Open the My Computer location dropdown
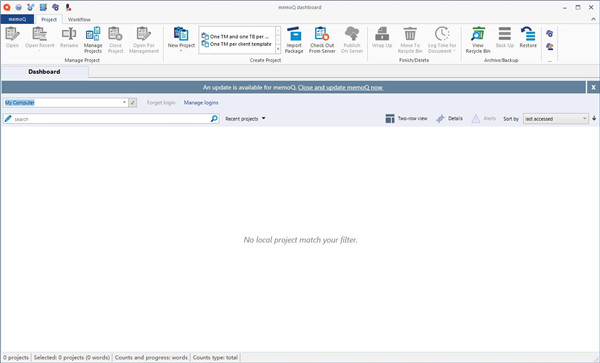The height and width of the screenshot is (363, 600). coord(124,103)
